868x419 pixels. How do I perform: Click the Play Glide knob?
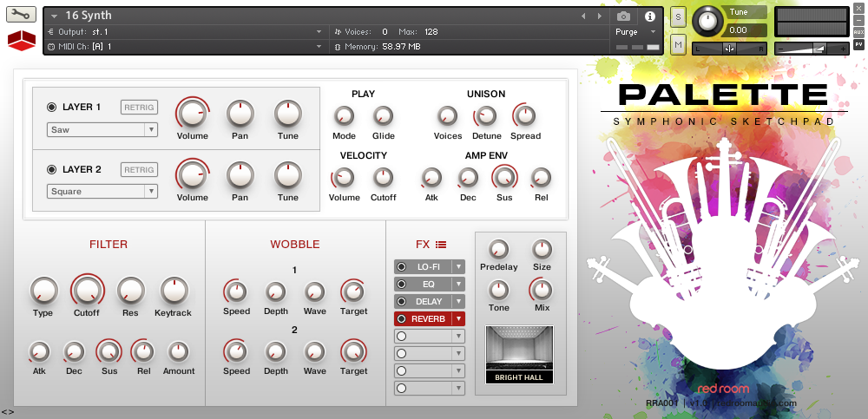click(383, 116)
